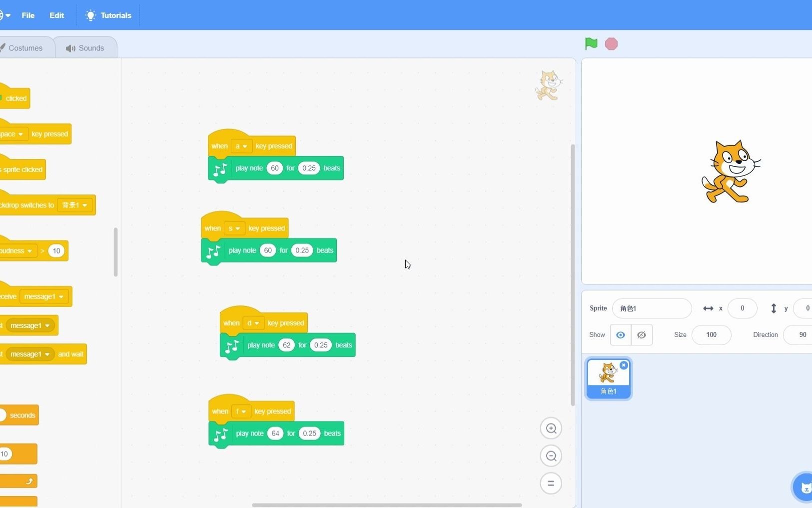Image resolution: width=812 pixels, height=508 pixels.
Task: Delete sprite 角色1 with the x button
Action: (624, 365)
